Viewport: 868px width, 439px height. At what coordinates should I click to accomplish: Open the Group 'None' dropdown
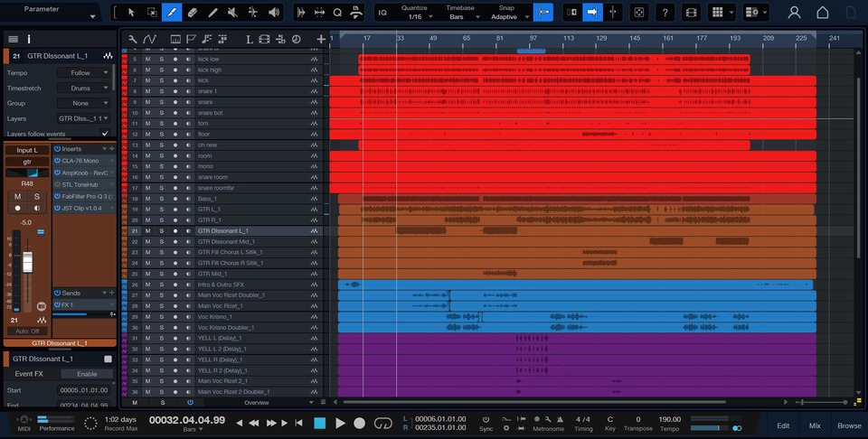pos(84,103)
